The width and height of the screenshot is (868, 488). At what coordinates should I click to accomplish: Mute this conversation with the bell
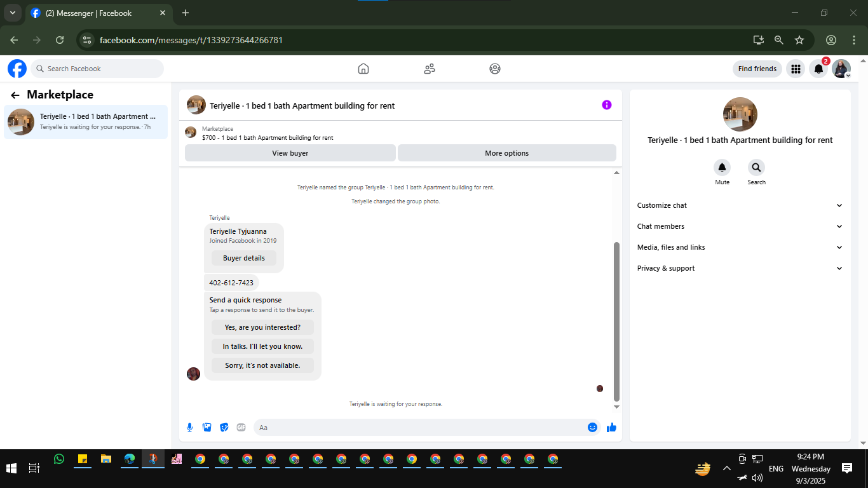click(x=722, y=168)
